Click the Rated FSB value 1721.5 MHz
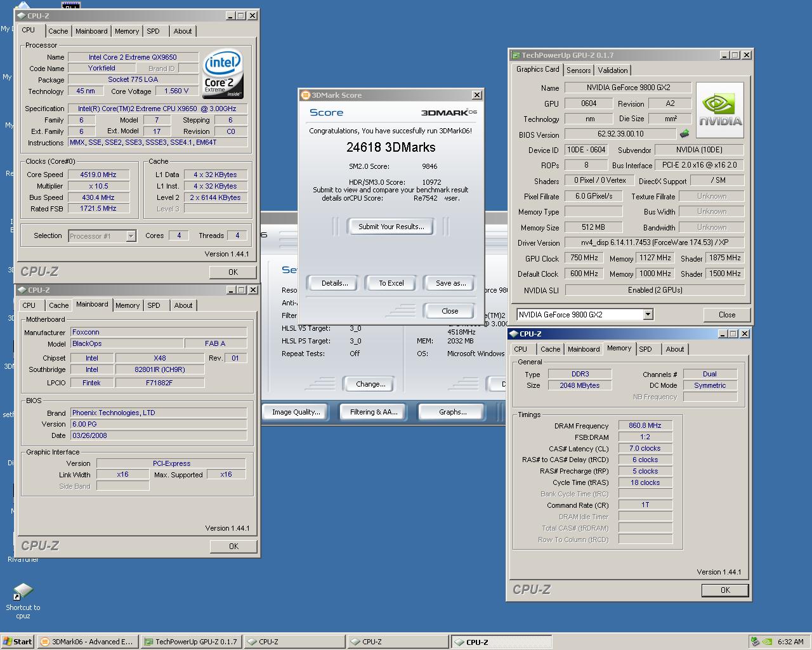The height and width of the screenshot is (650, 812). (98, 208)
